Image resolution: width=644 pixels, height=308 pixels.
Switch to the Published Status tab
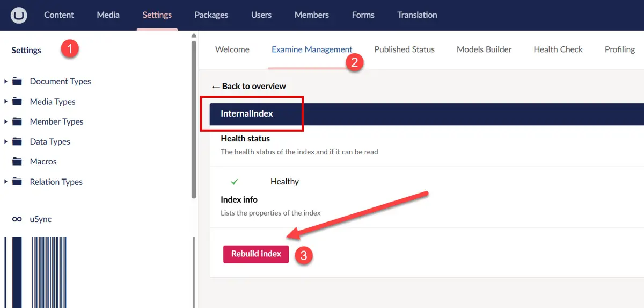404,49
